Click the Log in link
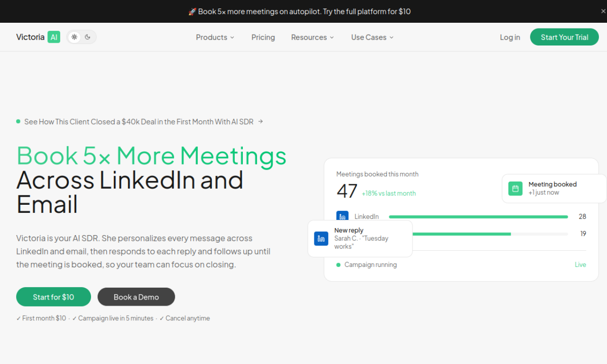The height and width of the screenshot is (364, 607). click(x=510, y=37)
